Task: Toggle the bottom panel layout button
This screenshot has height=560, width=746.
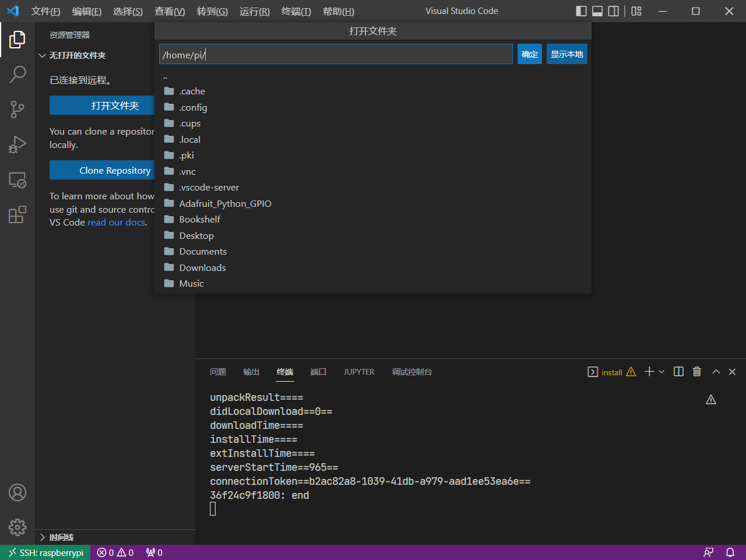Action: (x=597, y=11)
